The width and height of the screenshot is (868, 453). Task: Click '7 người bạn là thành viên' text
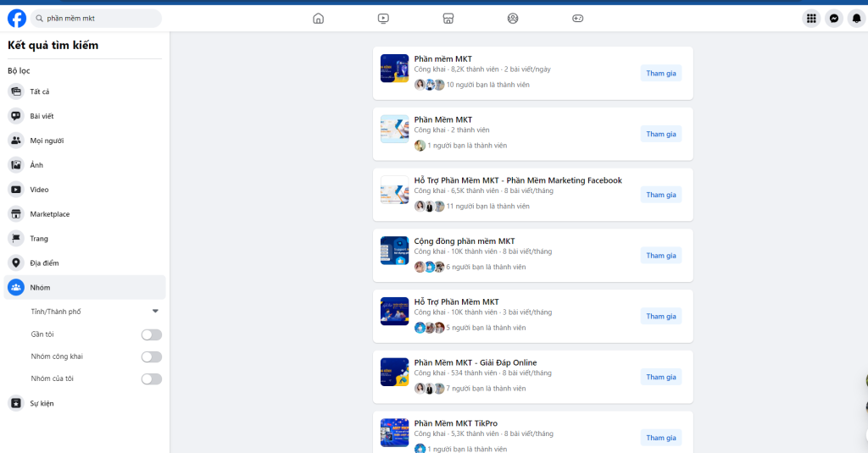pyautogui.click(x=486, y=389)
